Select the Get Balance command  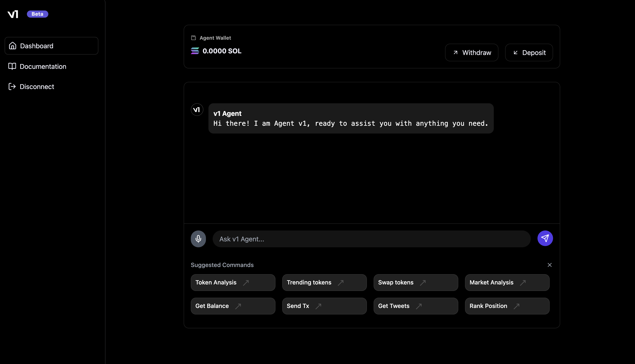point(233,306)
